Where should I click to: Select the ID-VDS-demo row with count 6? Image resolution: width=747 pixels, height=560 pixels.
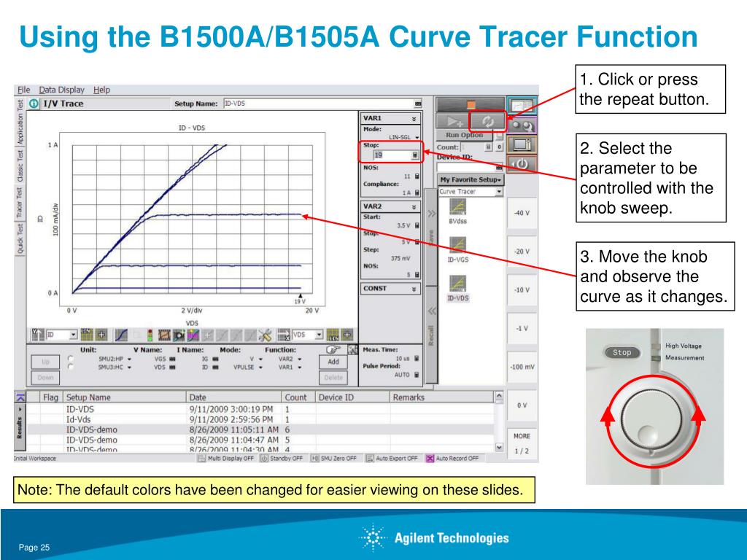260,429
